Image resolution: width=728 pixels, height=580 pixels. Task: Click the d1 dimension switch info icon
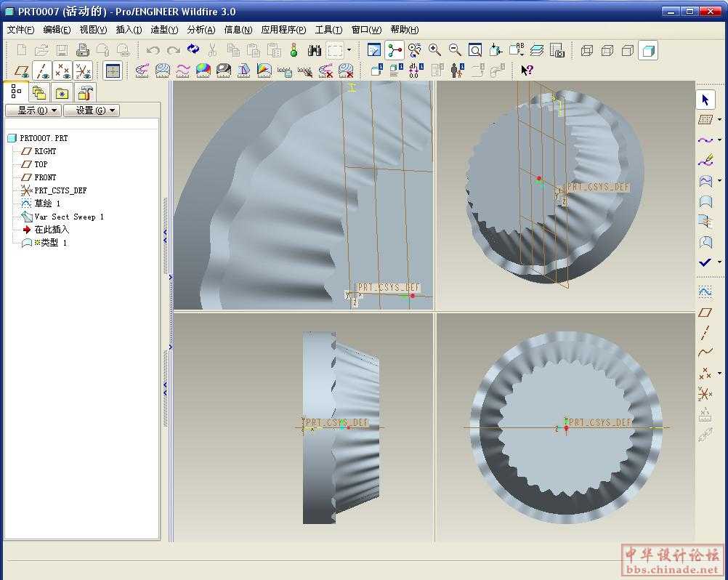416,70
